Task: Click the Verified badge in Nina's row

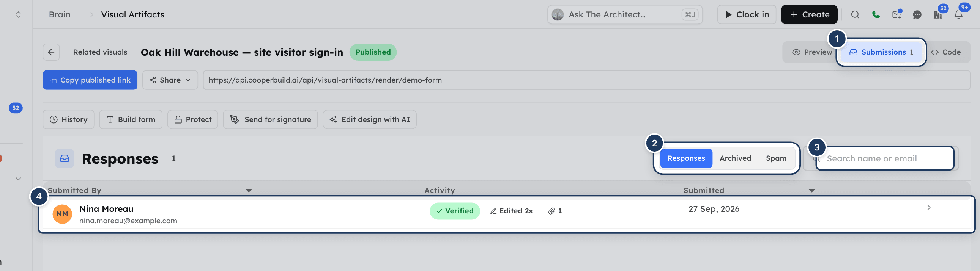Action: 455,211
